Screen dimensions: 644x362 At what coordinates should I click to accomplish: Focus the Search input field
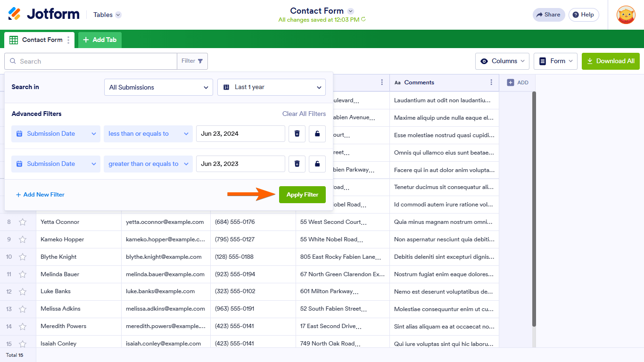pyautogui.click(x=91, y=61)
